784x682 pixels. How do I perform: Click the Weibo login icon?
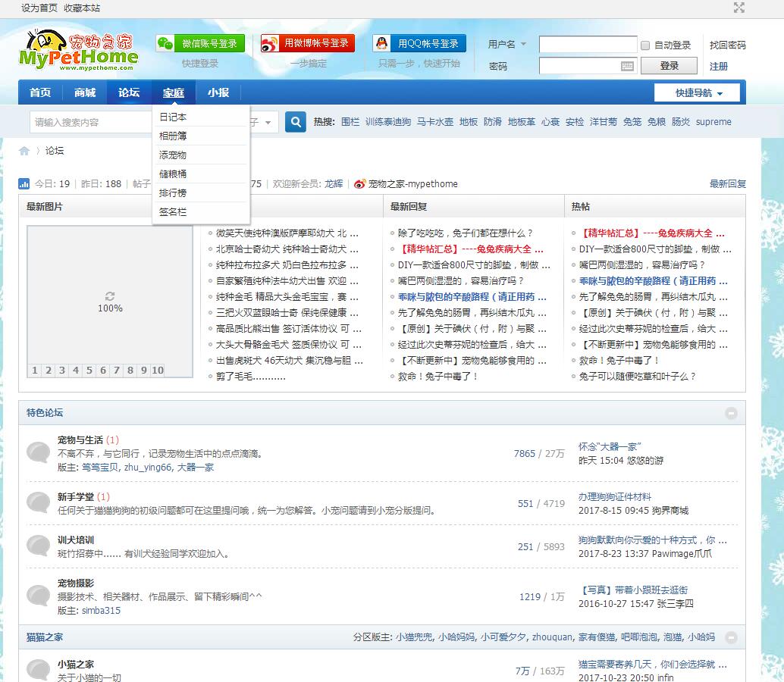[x=269, y=43]
